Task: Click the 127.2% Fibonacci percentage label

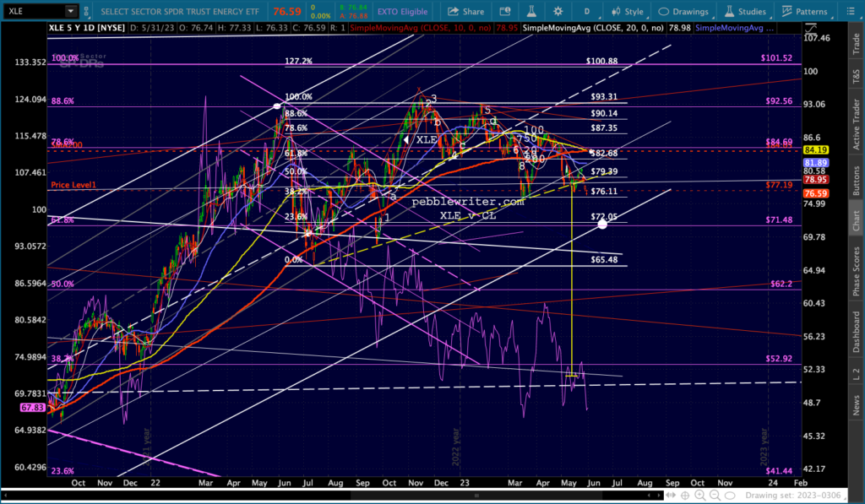Action: [x=298, y=62]
